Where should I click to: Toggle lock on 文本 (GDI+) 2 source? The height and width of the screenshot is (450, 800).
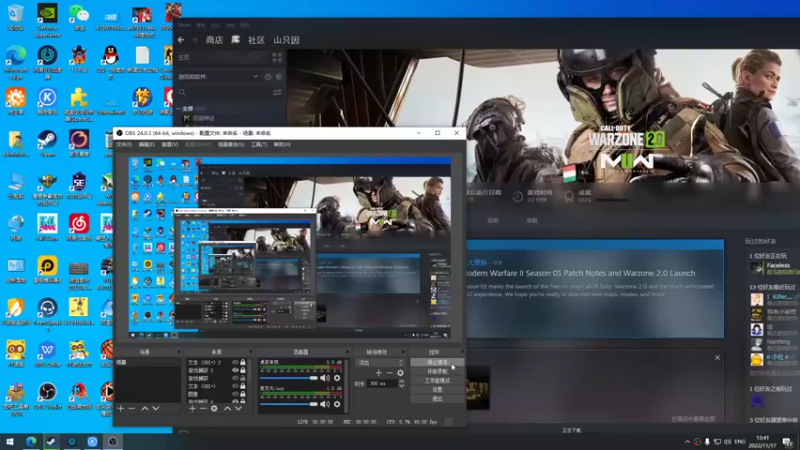point(243,363)
